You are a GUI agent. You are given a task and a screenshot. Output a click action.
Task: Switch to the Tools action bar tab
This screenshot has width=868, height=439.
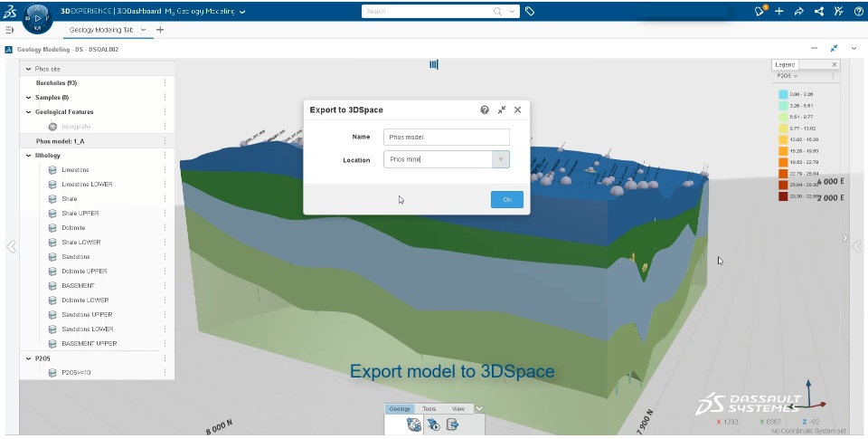[429, 409]
